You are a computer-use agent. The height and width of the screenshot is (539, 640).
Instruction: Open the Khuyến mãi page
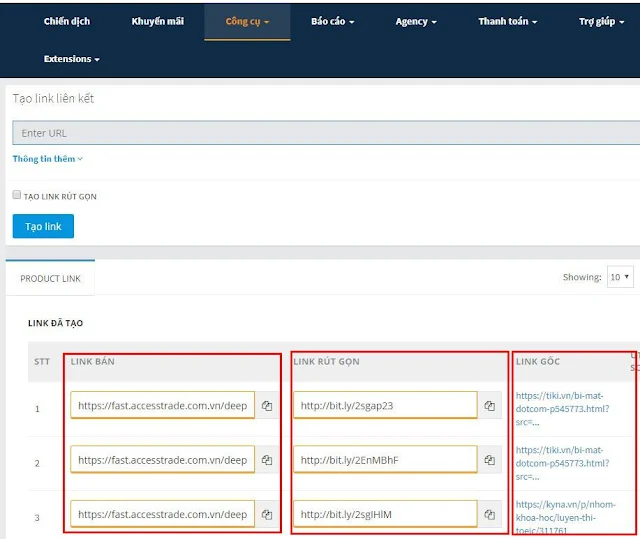click(x=158, y=22)
